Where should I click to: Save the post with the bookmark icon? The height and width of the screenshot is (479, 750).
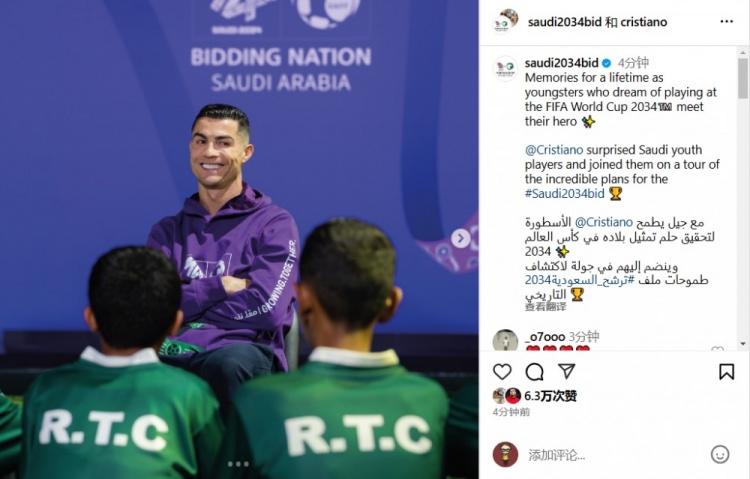[x=726, y=372]
